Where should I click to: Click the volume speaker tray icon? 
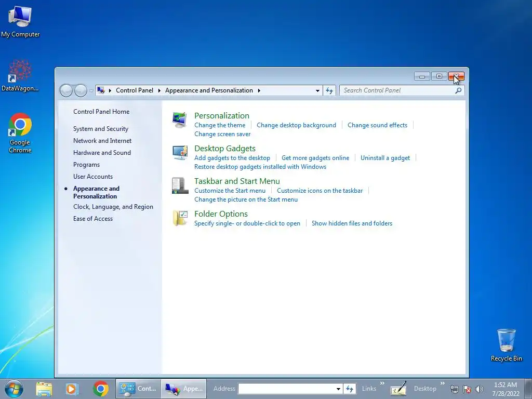tap(479, 389)
